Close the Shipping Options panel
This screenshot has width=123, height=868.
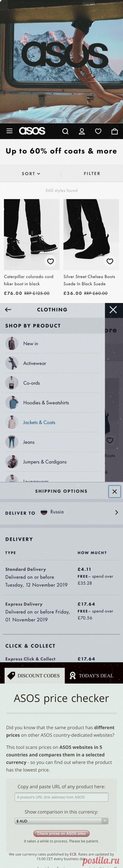115,492
